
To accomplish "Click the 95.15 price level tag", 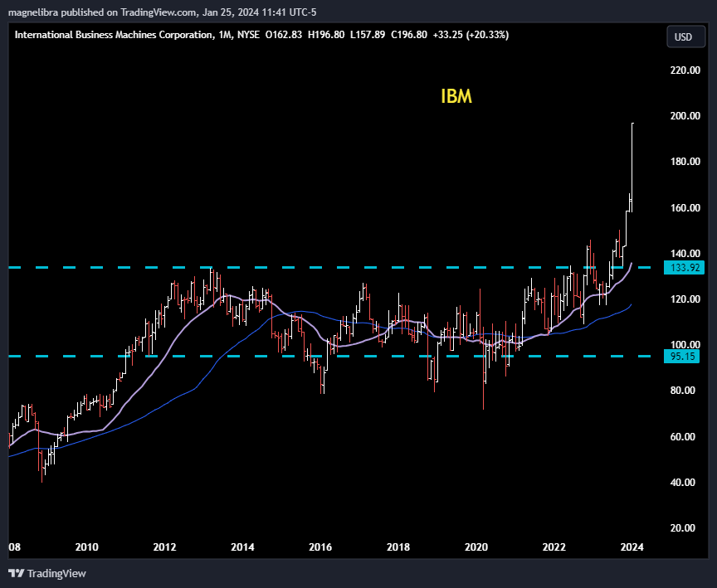I will point(682,356).
